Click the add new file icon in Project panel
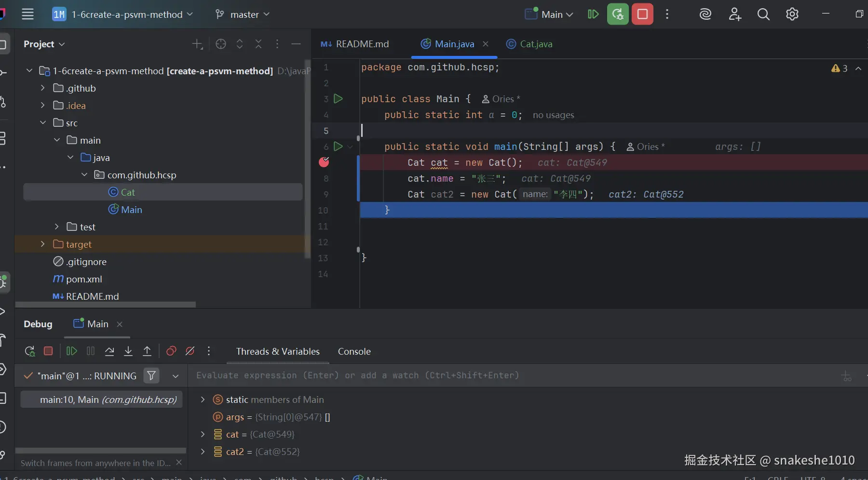868x480 pixels. (197, 44)
